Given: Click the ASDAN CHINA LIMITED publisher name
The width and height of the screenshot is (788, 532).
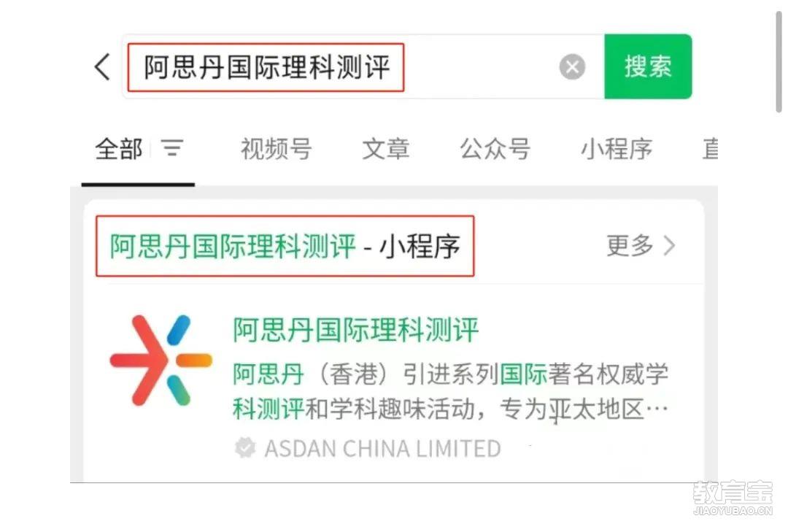Looking at the screenshot, I should click(382, 449).
